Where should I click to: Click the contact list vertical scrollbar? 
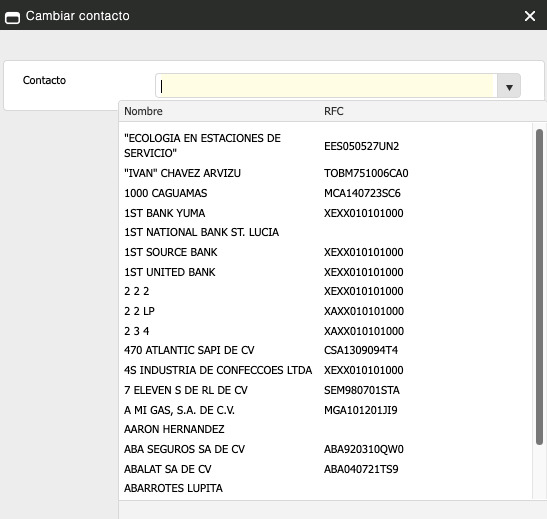click(539, 287)
